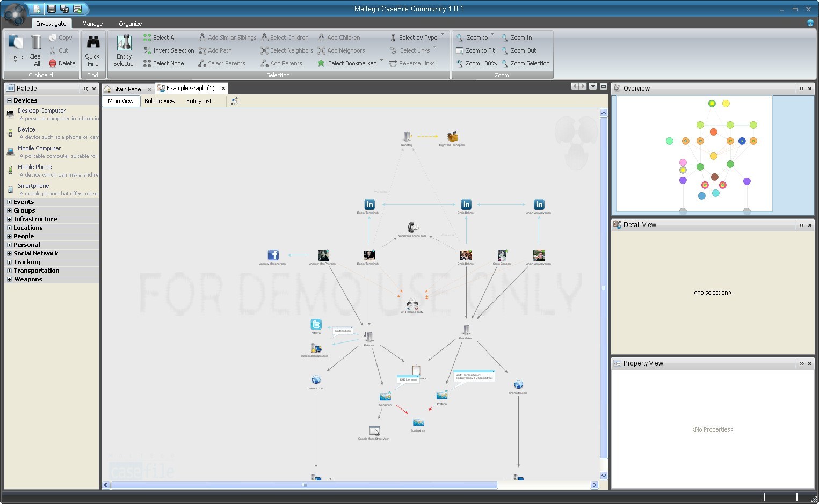Click Zoom Out magnifier

point(505,50)
